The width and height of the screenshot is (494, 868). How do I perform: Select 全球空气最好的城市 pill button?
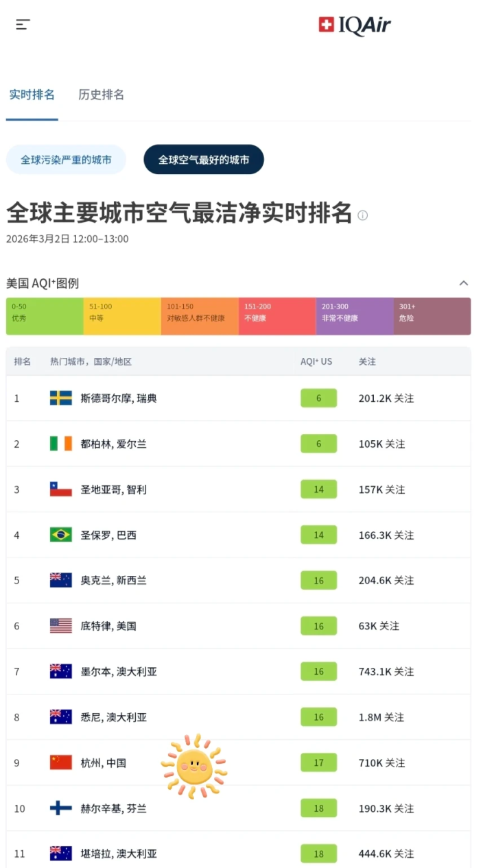coord(204,160)
